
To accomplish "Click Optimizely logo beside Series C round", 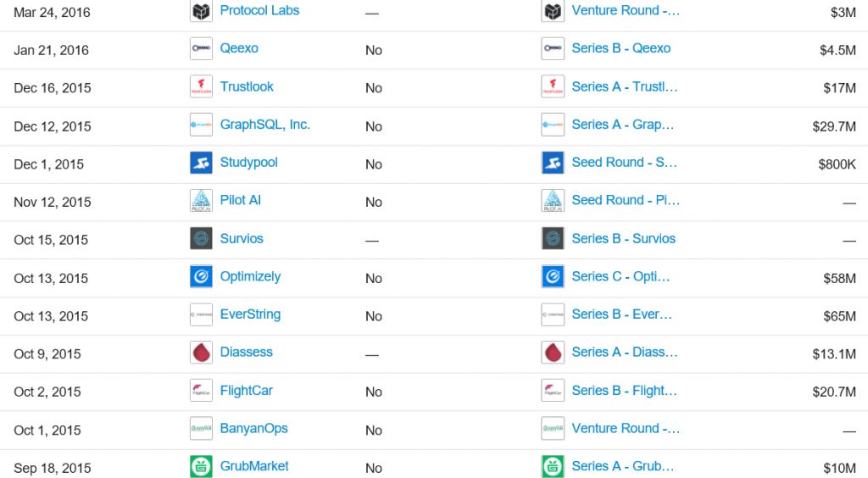I will (553, 276).
